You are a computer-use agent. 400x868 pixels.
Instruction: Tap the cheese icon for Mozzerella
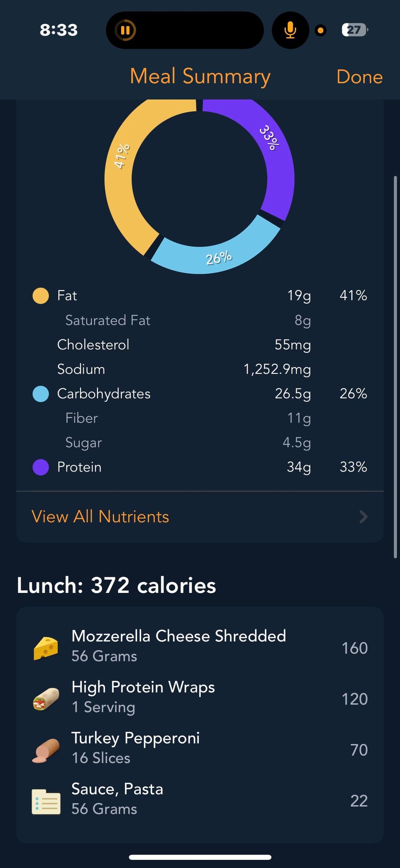pos(46,648)
